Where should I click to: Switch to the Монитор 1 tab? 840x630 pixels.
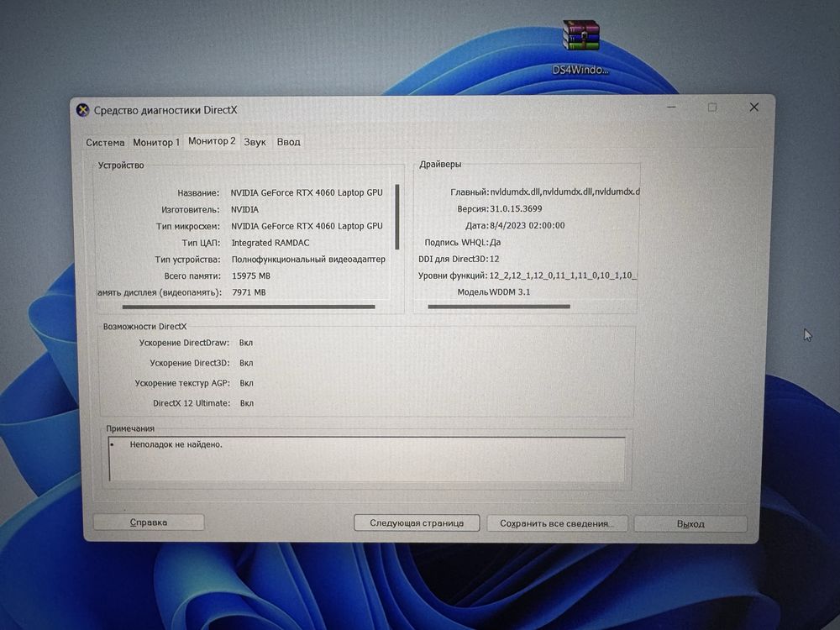tap(156, 143)
